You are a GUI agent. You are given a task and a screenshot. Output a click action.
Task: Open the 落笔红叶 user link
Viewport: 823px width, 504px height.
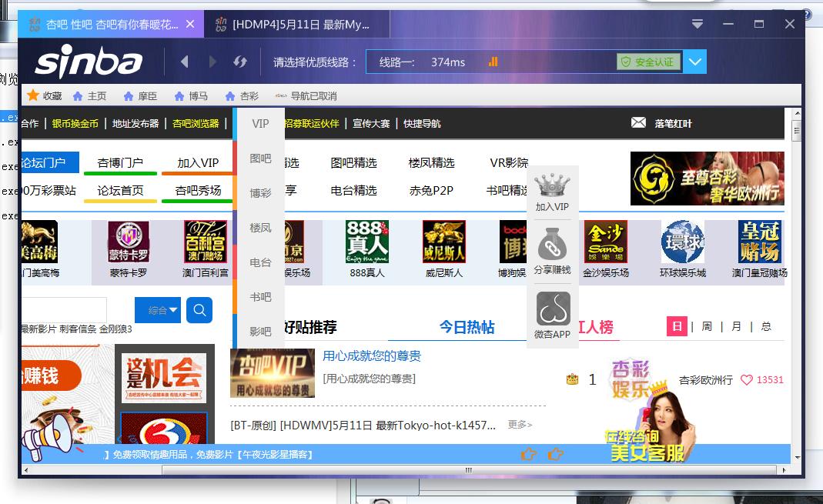click(x=674, y=123)
